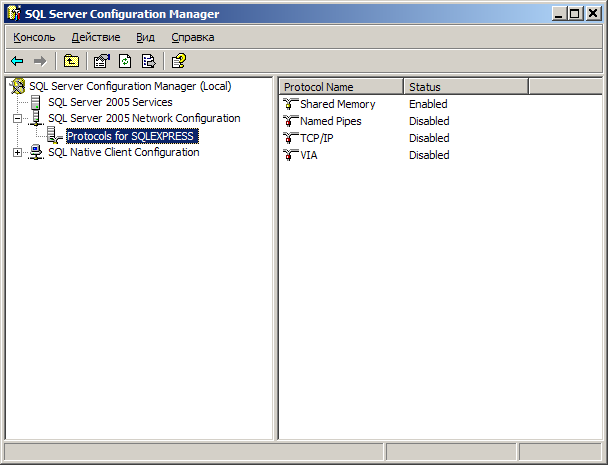Select the TCP/IP protocol name
The height and width of the screenshot is (465, 608).
[317, 138]
